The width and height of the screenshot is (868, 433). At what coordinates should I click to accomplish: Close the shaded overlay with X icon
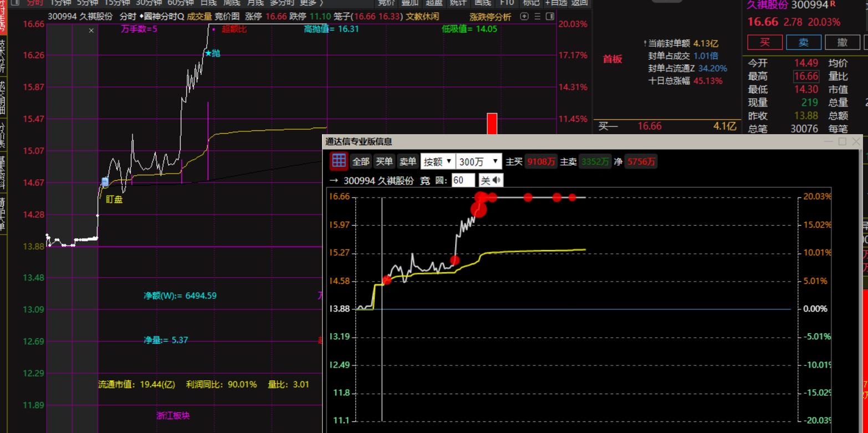91,31
